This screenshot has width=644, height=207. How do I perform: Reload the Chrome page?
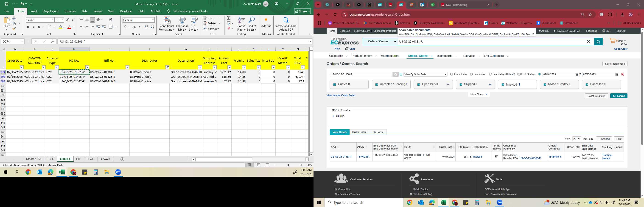(x=335, y=14)
